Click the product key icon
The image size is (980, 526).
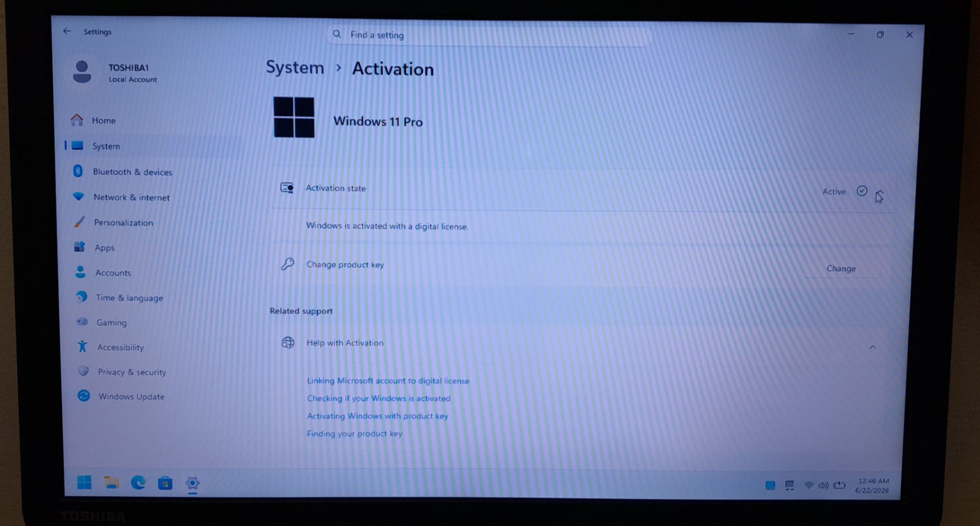tap(287, 264)
